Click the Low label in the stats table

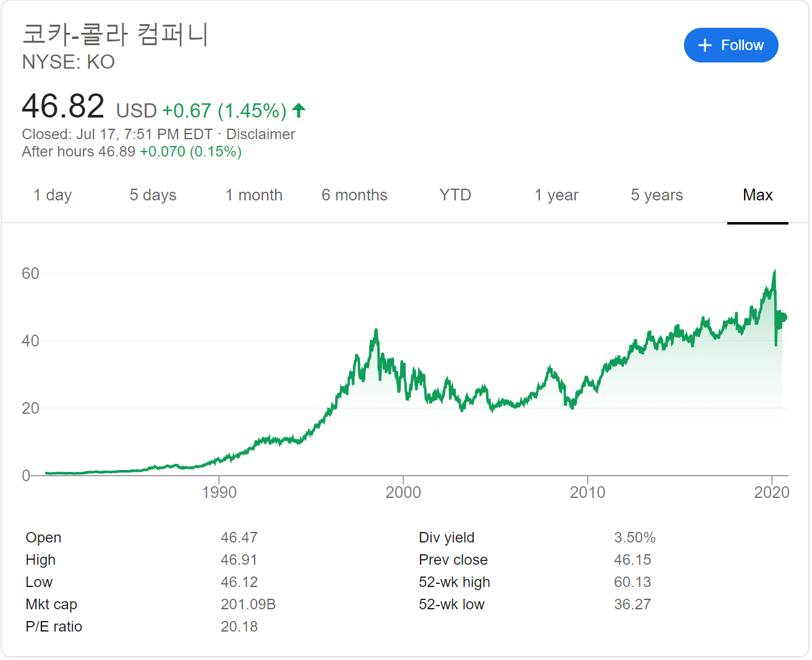tap(39, 582)
